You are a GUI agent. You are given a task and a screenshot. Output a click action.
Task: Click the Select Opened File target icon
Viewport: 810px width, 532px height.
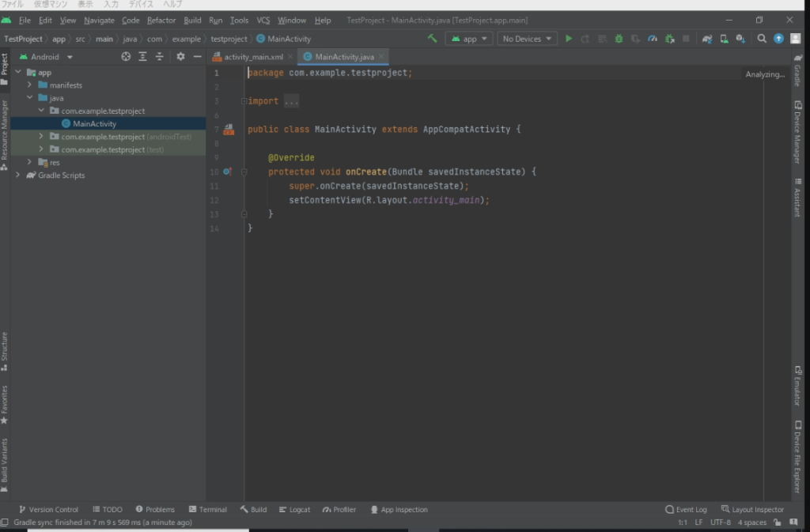click(x=126, y=57)
